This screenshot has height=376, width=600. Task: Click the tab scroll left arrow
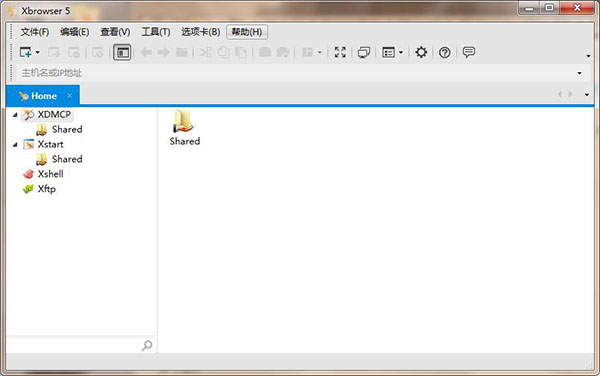coord(560,94)
